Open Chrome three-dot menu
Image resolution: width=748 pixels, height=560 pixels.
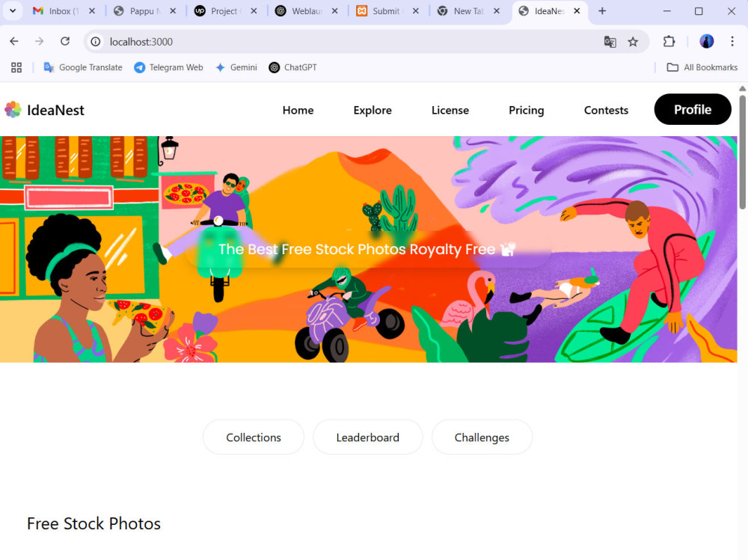pos(732,42)
